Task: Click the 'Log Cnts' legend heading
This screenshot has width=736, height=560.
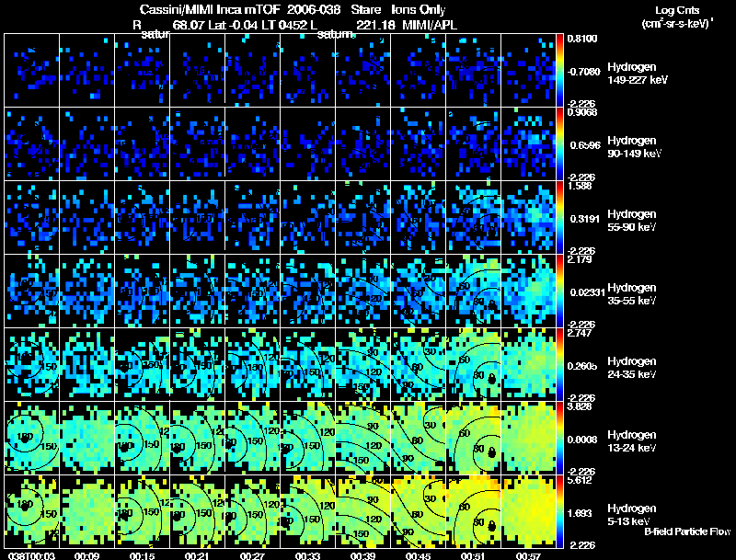Action: (677, 11)
